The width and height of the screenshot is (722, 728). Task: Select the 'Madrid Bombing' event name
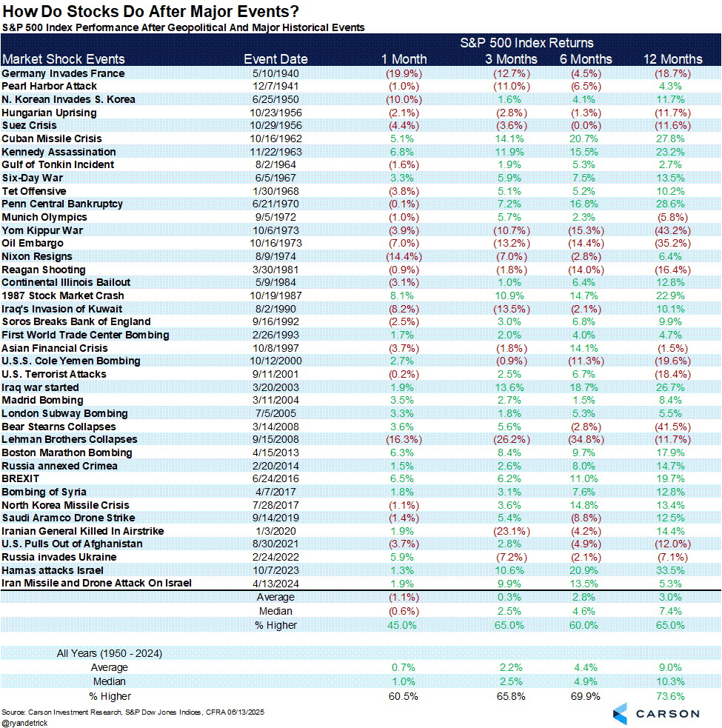[x=43, y=400]
